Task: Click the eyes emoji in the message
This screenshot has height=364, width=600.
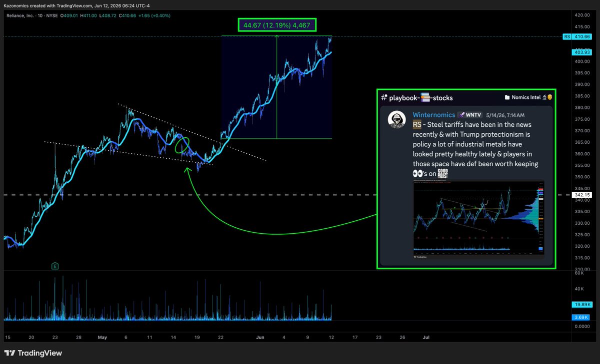Action: (x=419, y=174)
